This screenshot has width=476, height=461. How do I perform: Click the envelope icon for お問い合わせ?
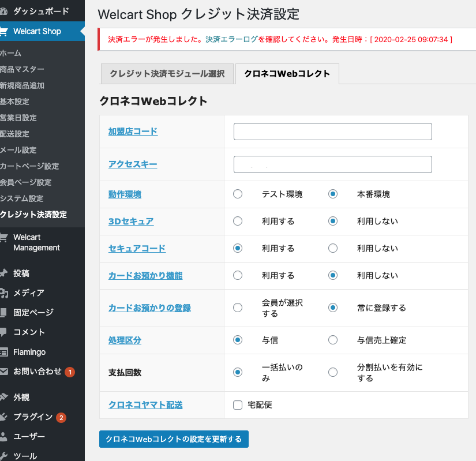pos(3,372)
